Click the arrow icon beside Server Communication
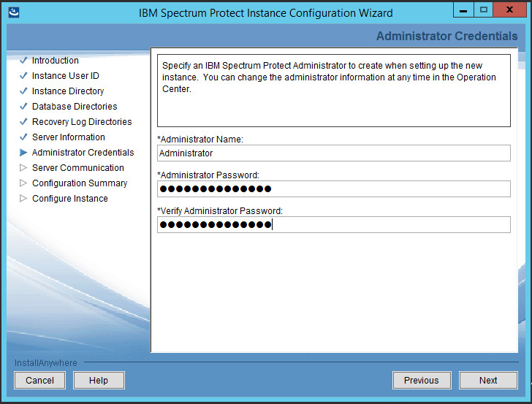This screenshot has width=532, height=404. (x=23, y=168)
